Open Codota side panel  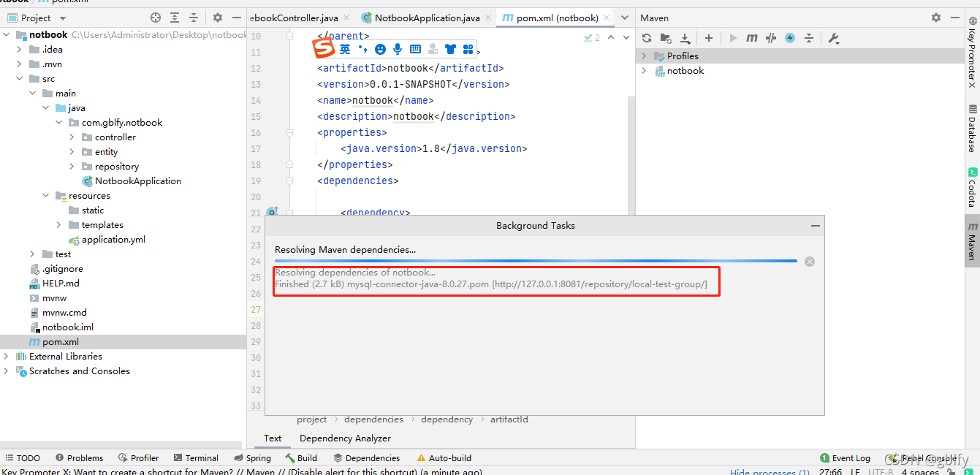973,187
